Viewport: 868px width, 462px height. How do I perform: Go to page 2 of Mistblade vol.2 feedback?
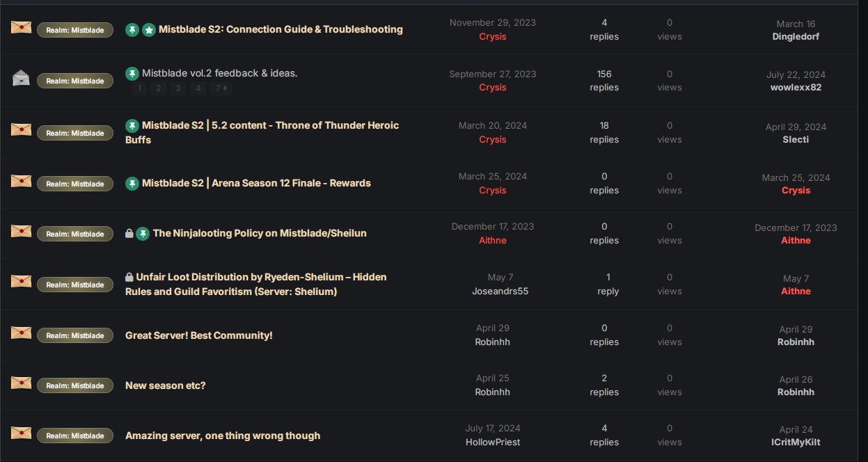tap(159, 88)
